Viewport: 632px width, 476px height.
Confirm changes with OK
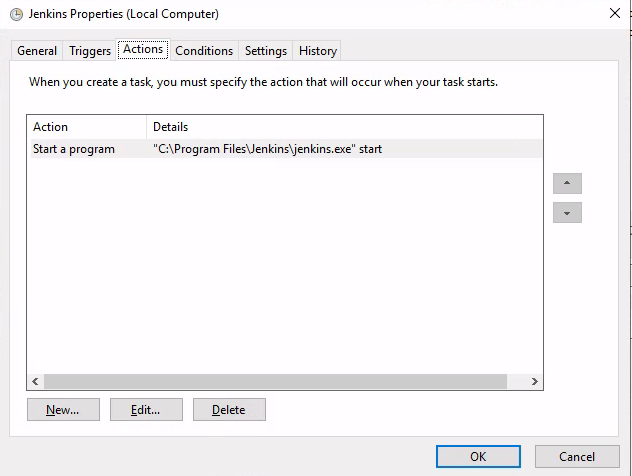tap(478, 456)
